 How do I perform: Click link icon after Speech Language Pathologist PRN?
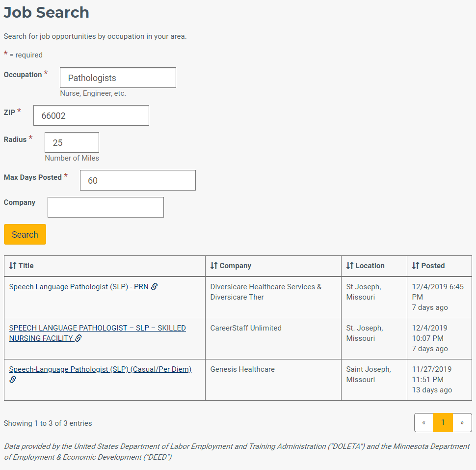[x=154, y=286]
